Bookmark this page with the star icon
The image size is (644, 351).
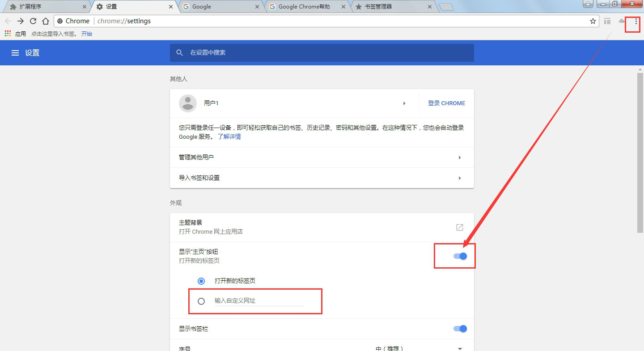(x=593, y=21)
